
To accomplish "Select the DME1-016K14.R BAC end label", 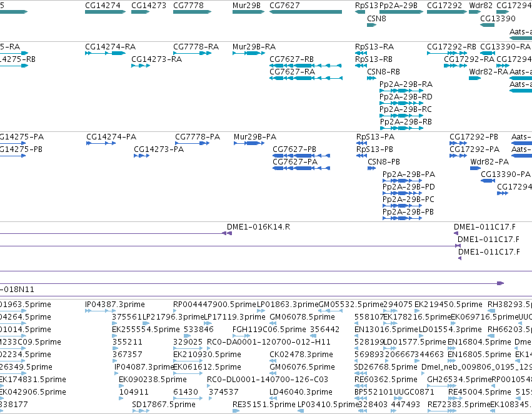I will pyautogui.click(x=259, y=227).
